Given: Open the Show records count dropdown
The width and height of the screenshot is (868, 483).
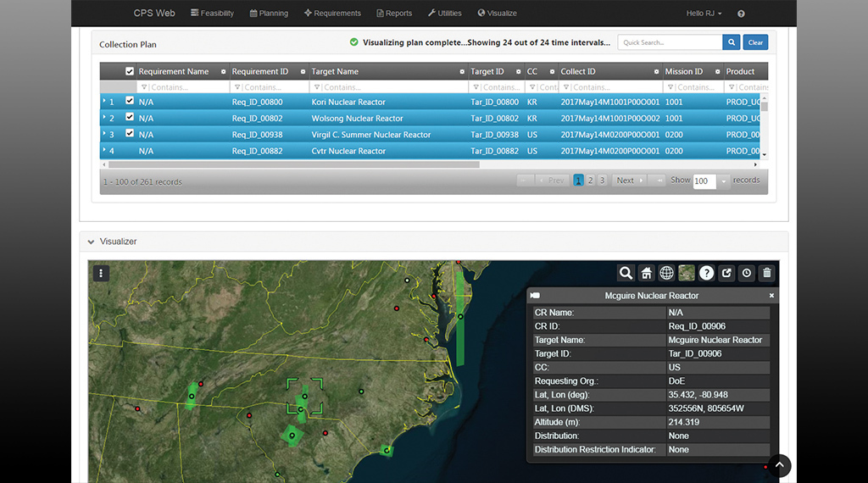Looking at the screenshot, I should [x=724, y=181].
